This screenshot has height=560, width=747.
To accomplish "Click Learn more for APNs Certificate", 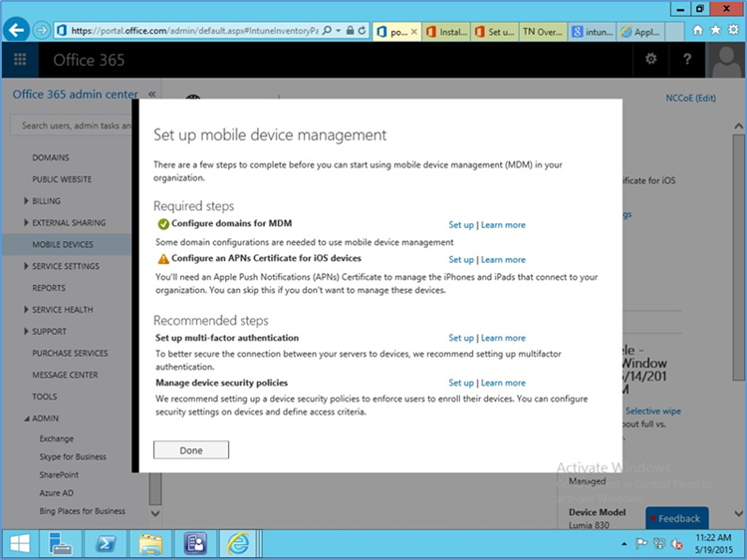I will [503, 259].
